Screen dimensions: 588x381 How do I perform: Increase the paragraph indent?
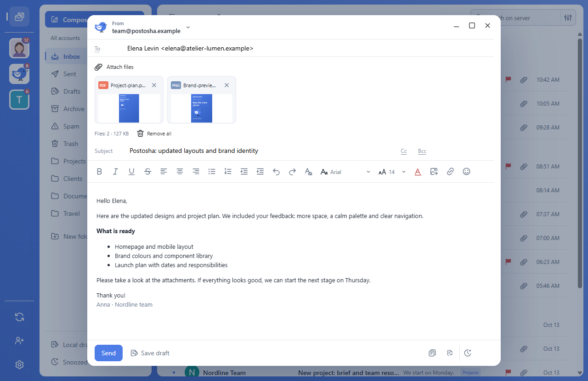260,172
